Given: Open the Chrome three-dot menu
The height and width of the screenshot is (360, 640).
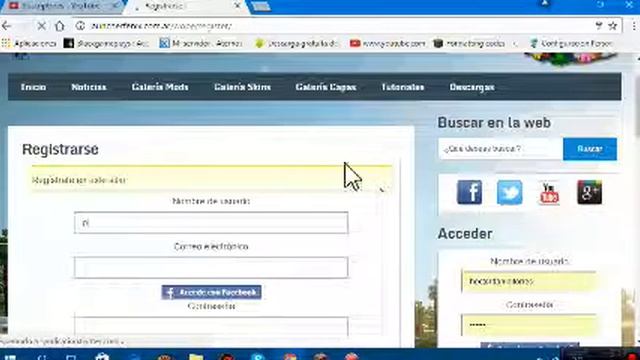Looking at the screenshot, I should (634, 26).
